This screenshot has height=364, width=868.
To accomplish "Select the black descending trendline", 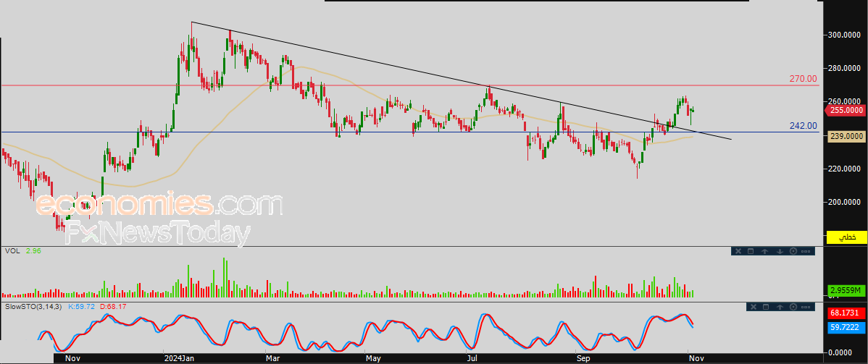I will [x=461, y=80].
